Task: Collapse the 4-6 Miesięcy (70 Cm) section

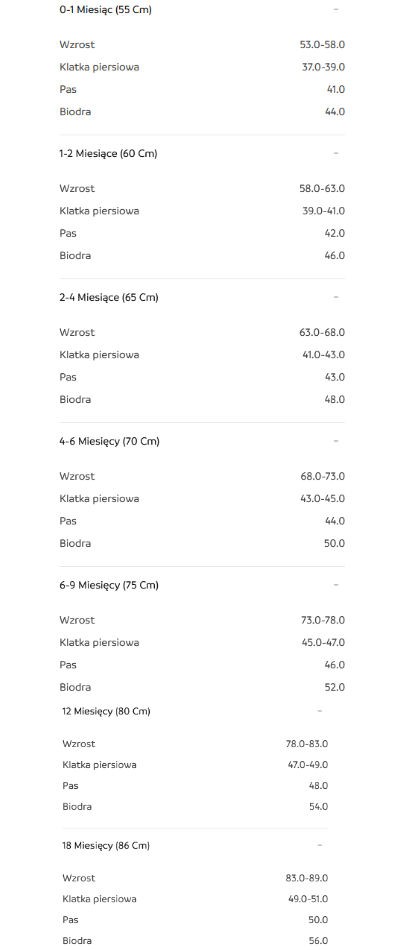Action: (x=336, y=441)
